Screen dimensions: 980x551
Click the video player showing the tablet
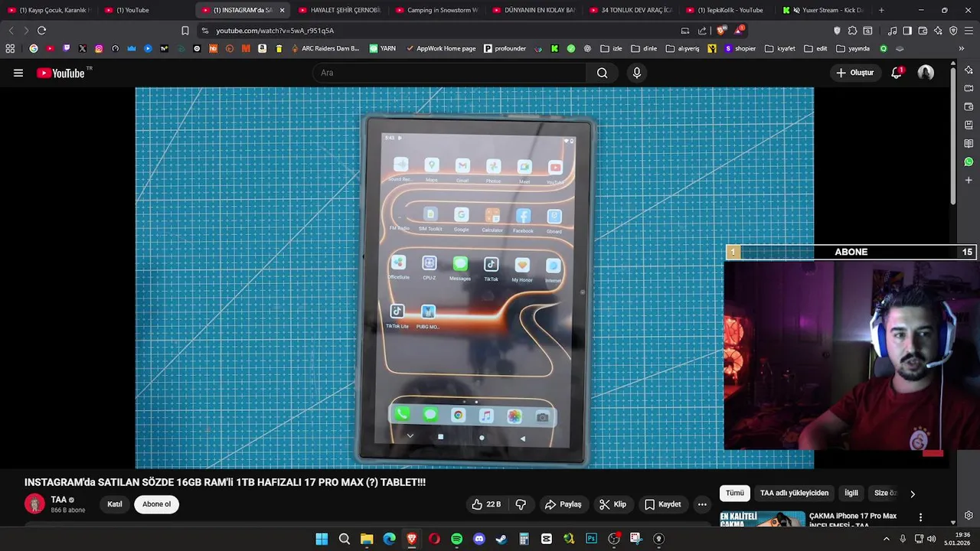click(x=475, y=278)
